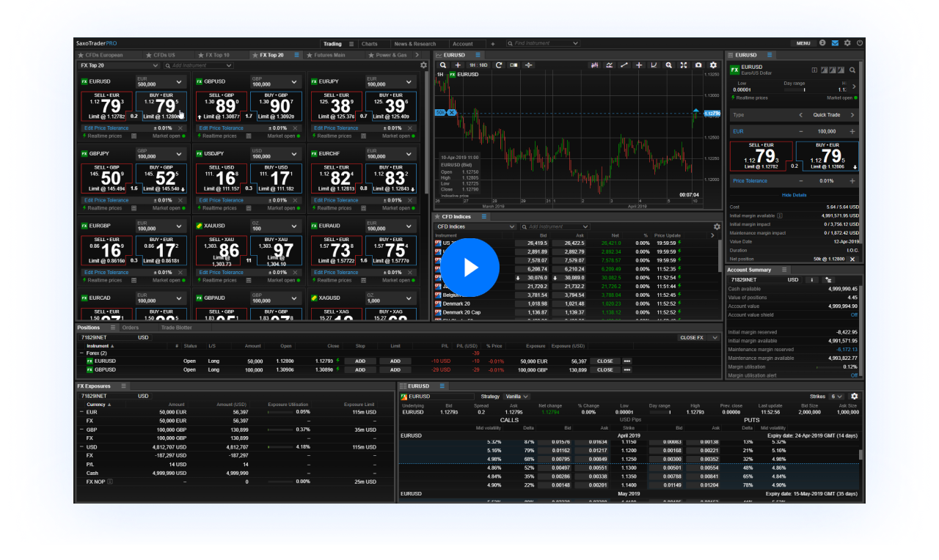
Task: Toggle star on FX Top 10 tab
Action: [x=201, y=55]
